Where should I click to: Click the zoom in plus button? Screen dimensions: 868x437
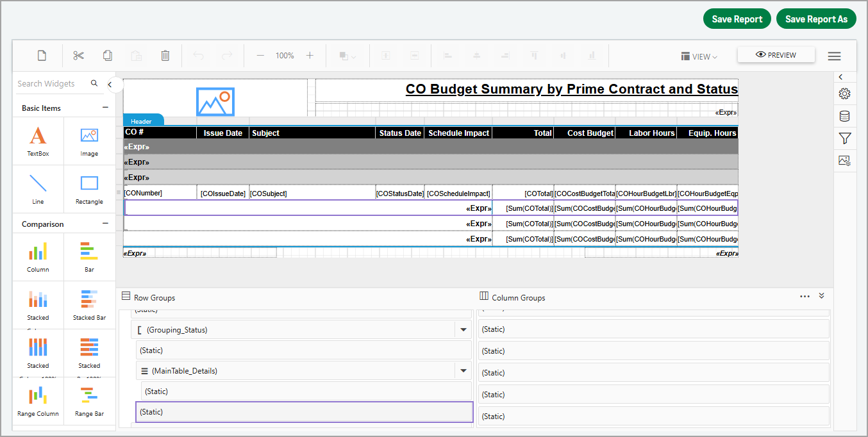[310, 56]
